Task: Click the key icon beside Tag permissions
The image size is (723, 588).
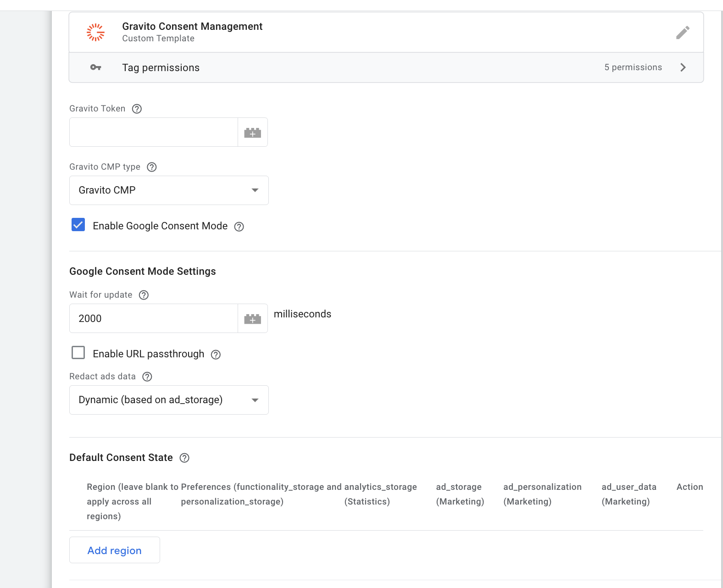Action: (96, 67)
